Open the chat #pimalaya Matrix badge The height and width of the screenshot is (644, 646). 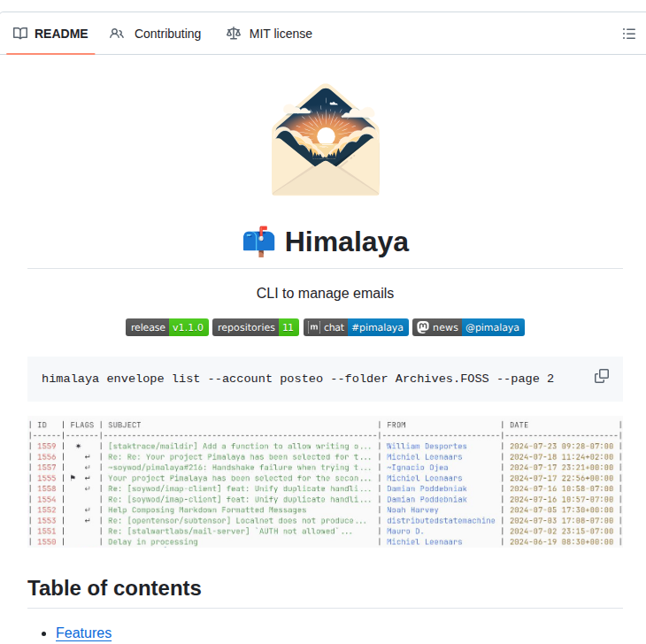tap(356, 327)
